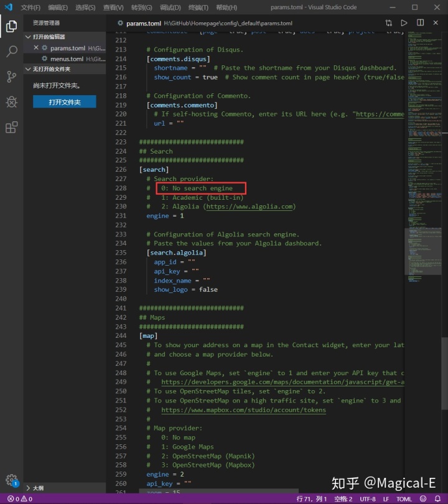The height and width of the screenshot is (504, 448).
Task: Click the TOML language mode
Action: pyautogui.click(x=404, y=499)
